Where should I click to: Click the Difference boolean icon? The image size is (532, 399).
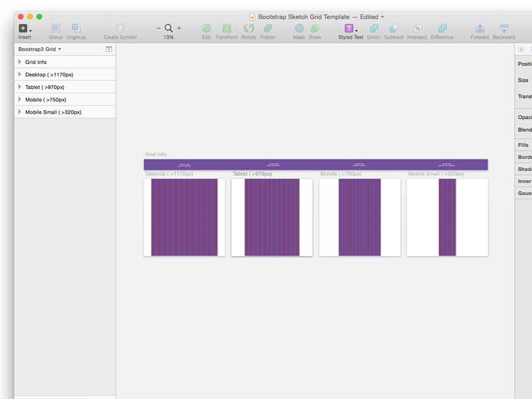(x=442, y=29)
